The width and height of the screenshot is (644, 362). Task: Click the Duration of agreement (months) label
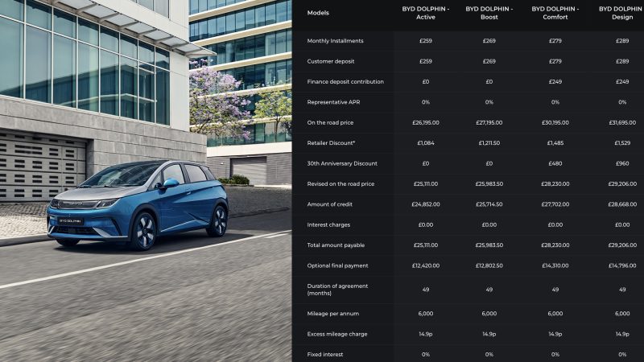tap(338, 290)
